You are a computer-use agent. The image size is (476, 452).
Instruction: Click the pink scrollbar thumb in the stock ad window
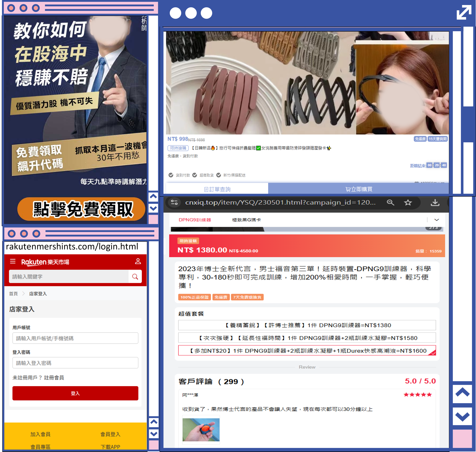point(153,219)
